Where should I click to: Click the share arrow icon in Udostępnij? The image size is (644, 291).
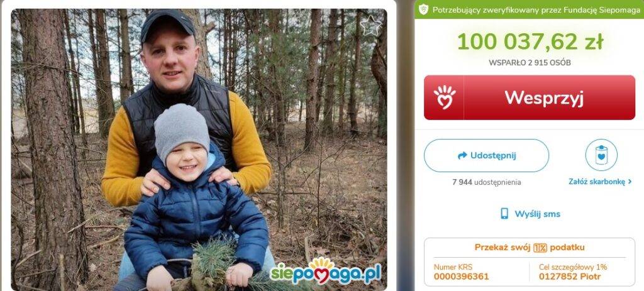click(x=462, y=155)
